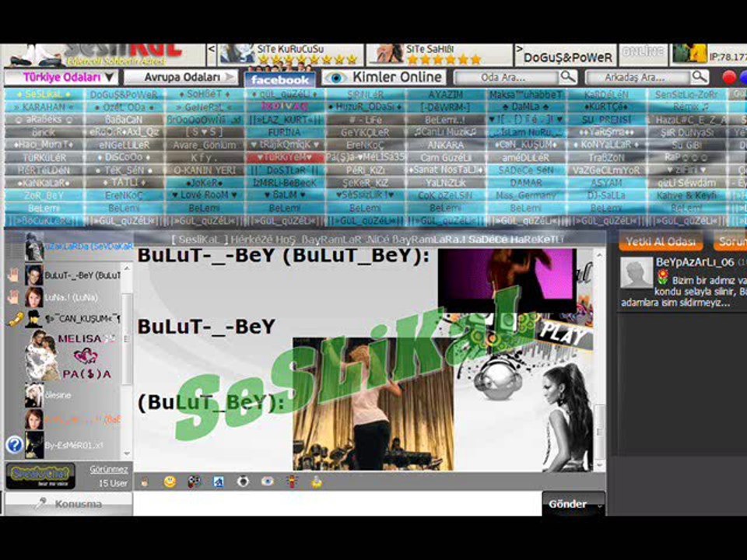Image resolution: width=747 pixels, height=560 pixels.
Task: Switch to Yetki Al Odası tab
Action: (661, 241)
